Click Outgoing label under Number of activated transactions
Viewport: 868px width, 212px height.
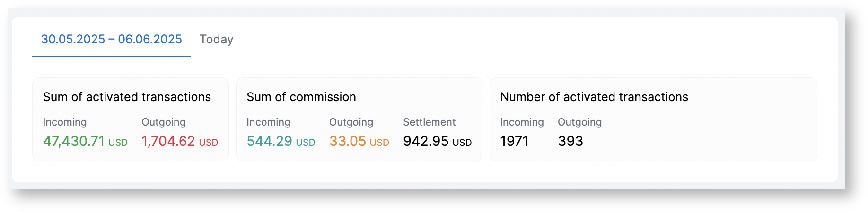[x=579, y=122]
